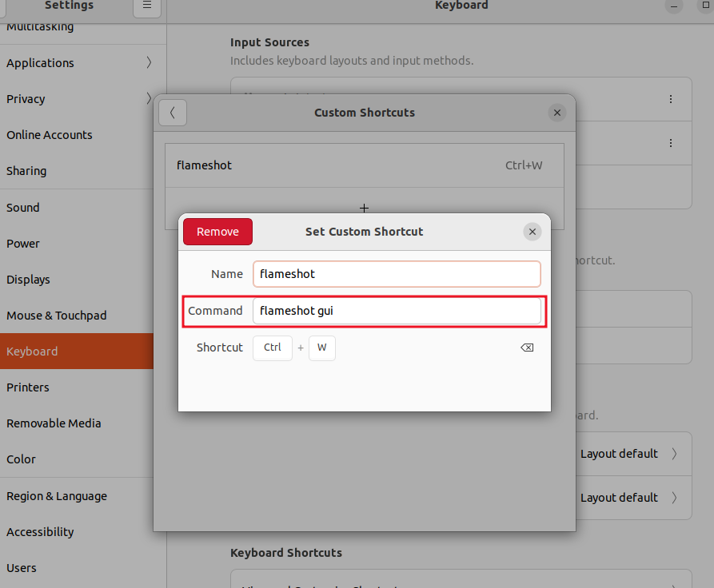
Task: Open Printers settings panel
Action: (x=77, y=387)
